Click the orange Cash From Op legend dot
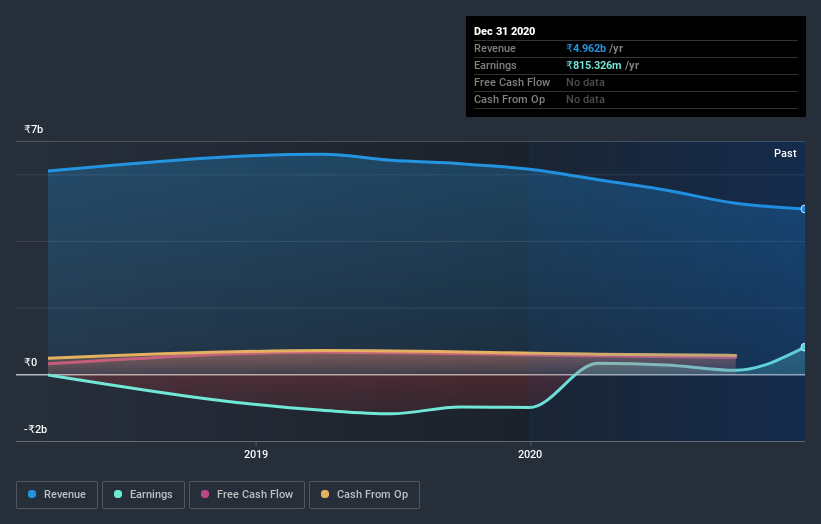821x524 pixels. coord(325,494)
